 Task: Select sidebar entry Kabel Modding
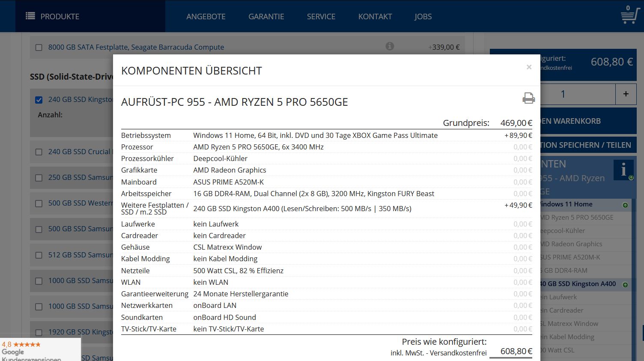pos(585,337)
